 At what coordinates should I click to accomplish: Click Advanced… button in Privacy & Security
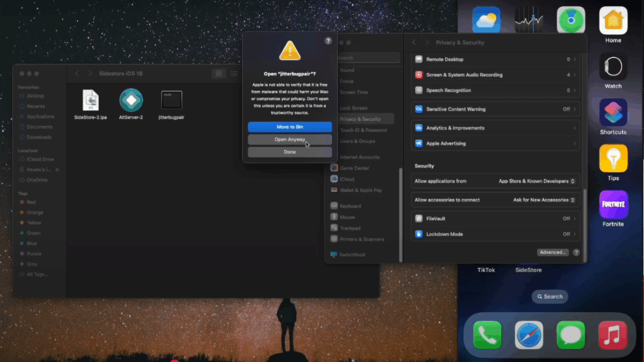(552, 252)
